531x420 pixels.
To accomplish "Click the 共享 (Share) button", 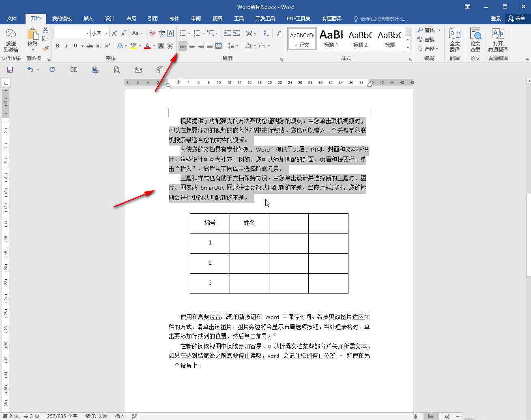I will 517,19.
